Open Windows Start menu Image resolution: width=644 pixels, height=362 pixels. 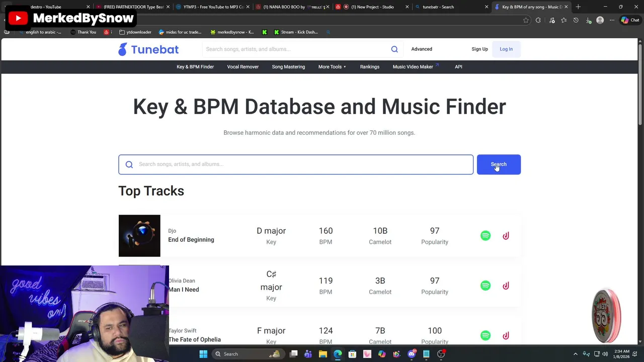203,354
